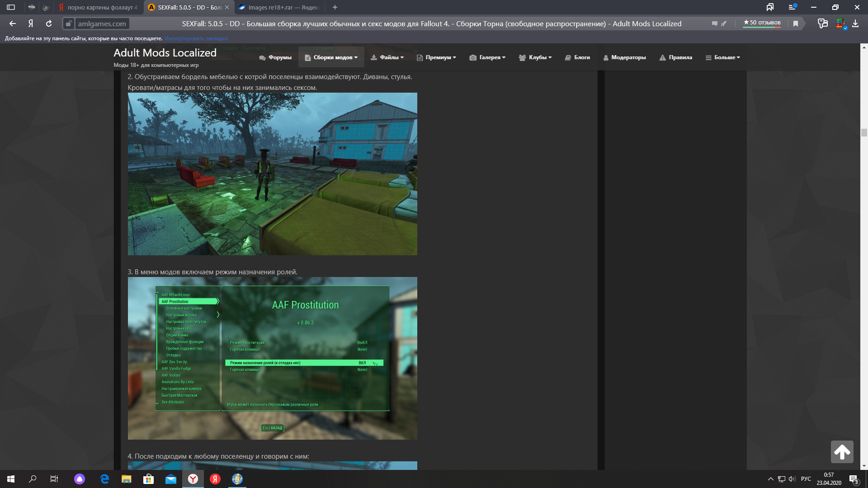Toggle turbo mode rocket icon in address bar

[x=724, y=23]
